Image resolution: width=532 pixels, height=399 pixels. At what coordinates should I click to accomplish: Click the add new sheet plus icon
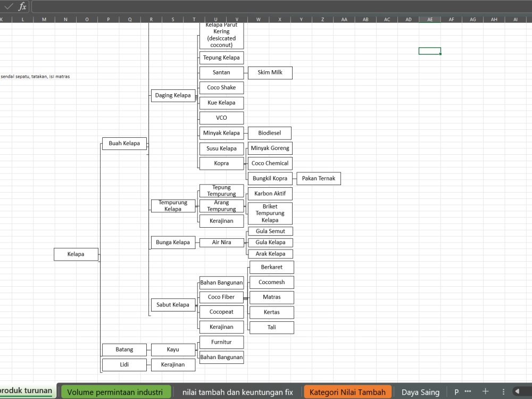(485, 391)
